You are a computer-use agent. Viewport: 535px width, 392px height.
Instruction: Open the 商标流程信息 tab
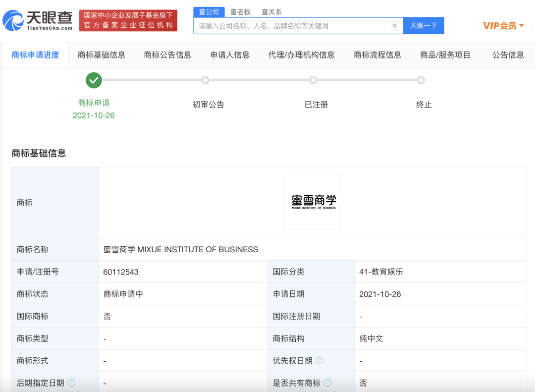[x=377, y=55]
